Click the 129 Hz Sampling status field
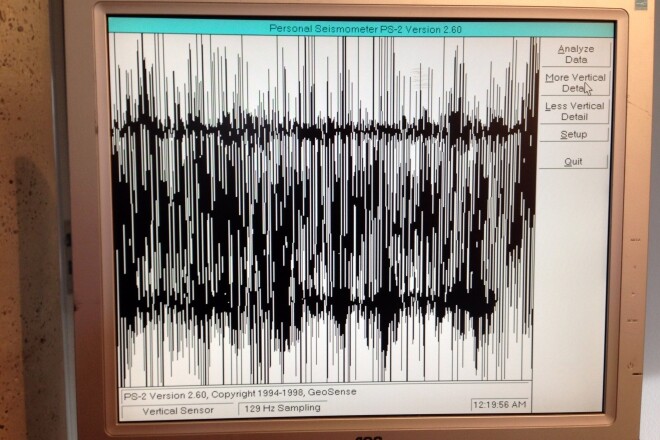660x440 pixels. pos(282,408)
